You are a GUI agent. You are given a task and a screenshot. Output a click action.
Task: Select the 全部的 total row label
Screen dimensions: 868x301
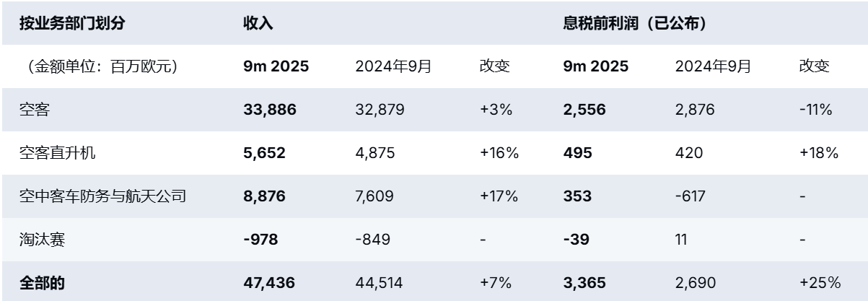tap(42, 282)
